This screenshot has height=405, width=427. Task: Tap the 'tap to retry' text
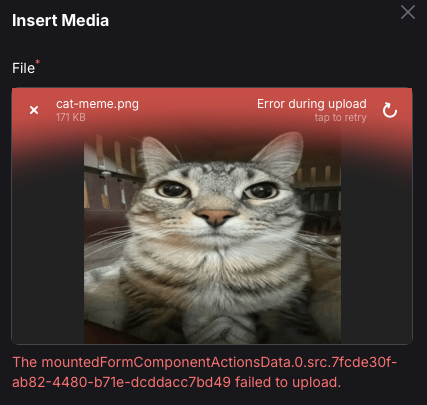pos(340,118)
